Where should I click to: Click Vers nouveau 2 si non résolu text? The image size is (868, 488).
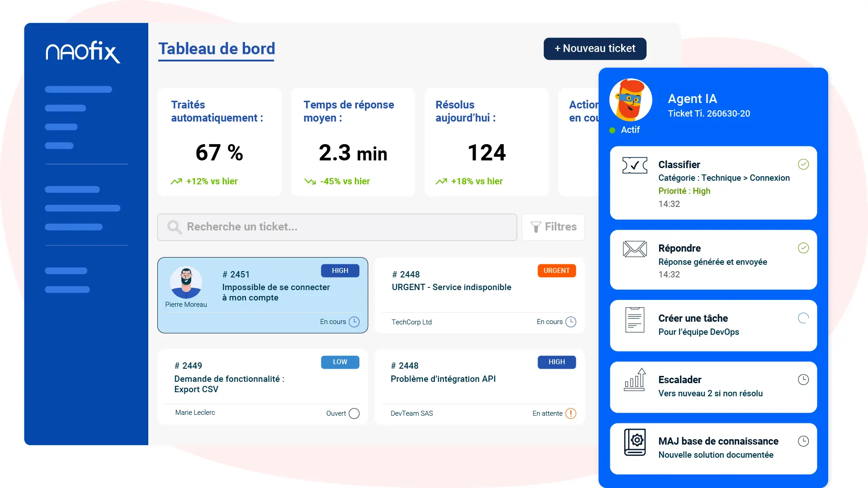(x=710, y=394)
